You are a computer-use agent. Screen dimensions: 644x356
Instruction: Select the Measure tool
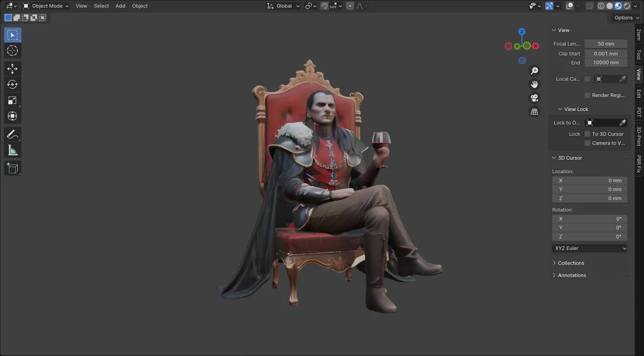coord(12,150)
